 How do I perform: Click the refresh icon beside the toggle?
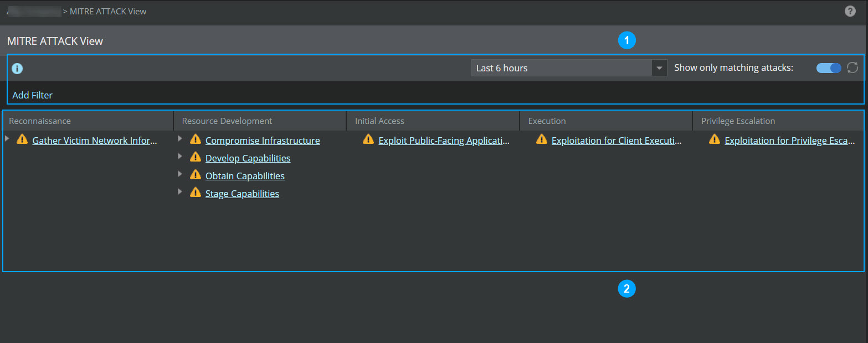(x=852, y=67)
